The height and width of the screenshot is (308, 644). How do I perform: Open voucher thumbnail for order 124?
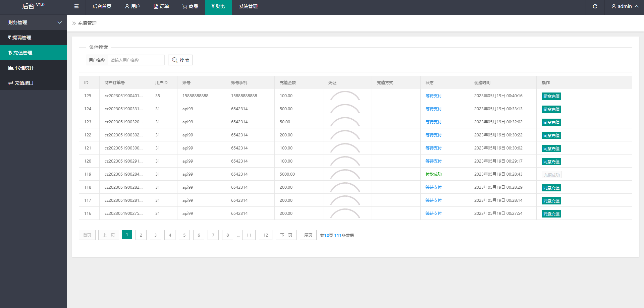click(345, 109)
